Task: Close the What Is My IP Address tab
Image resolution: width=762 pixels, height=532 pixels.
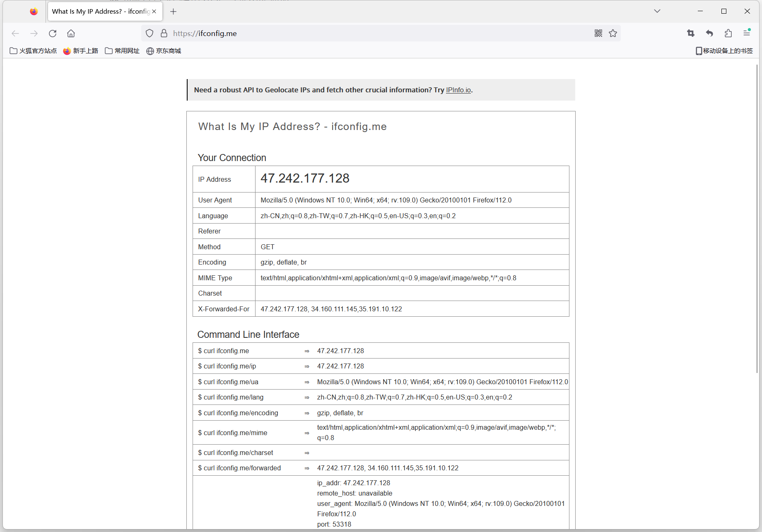Action: point(154,12)
